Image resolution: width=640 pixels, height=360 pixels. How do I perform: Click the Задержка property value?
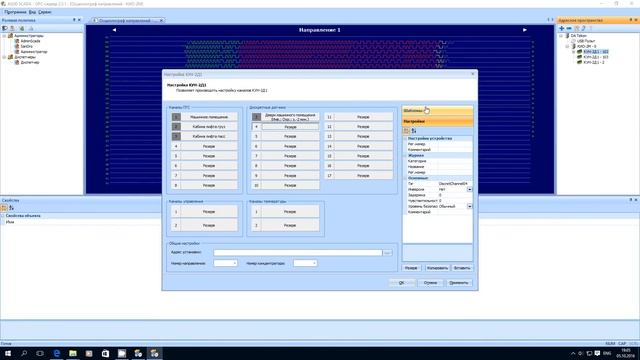click(x=455, y=195)
